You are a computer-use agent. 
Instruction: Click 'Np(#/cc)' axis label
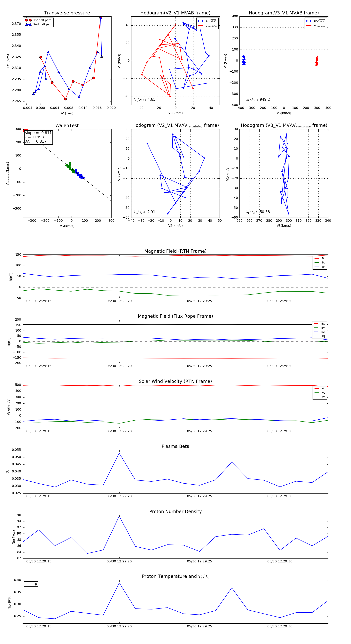coord(14,537)
